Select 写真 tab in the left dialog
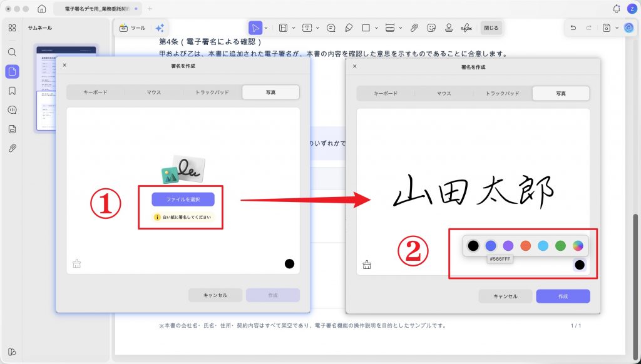The width and height of the screenshot is (641, 364). [270, 93]
